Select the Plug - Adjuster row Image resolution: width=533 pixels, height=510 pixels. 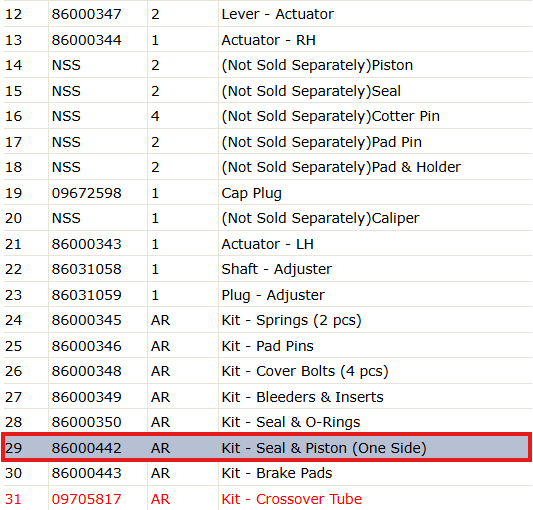click(x=268, y=295)
